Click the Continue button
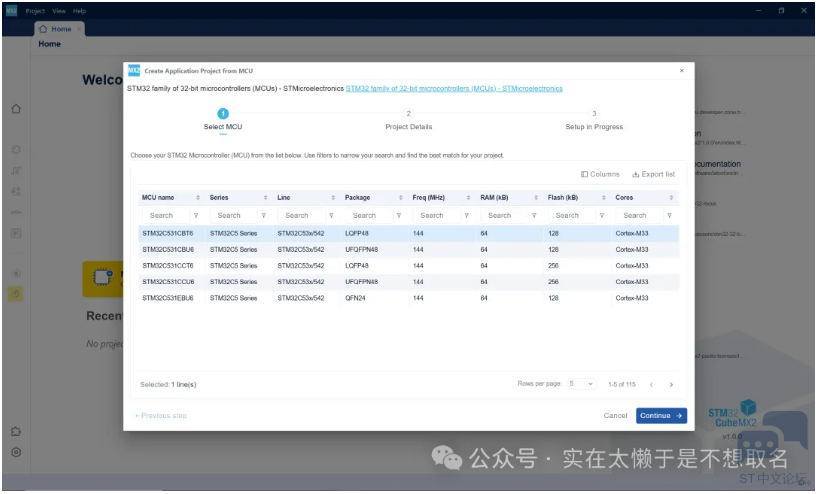 point(661,416)
